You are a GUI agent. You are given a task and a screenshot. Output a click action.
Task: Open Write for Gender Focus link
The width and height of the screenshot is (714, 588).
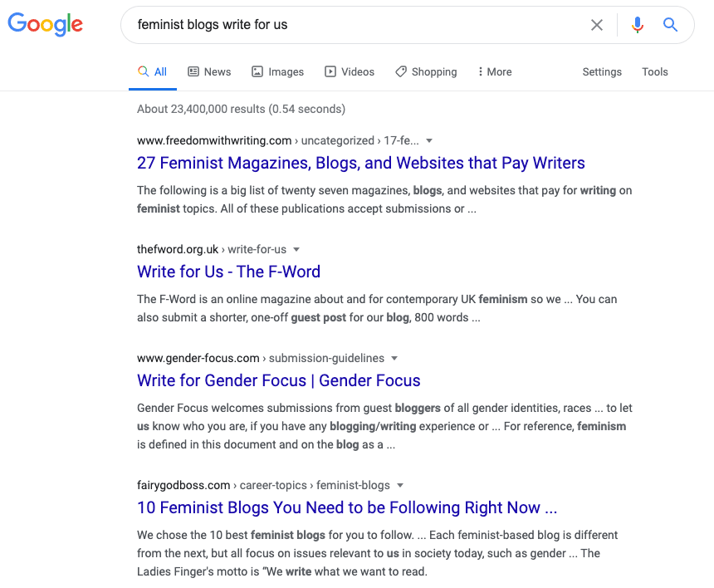[279, 380]
